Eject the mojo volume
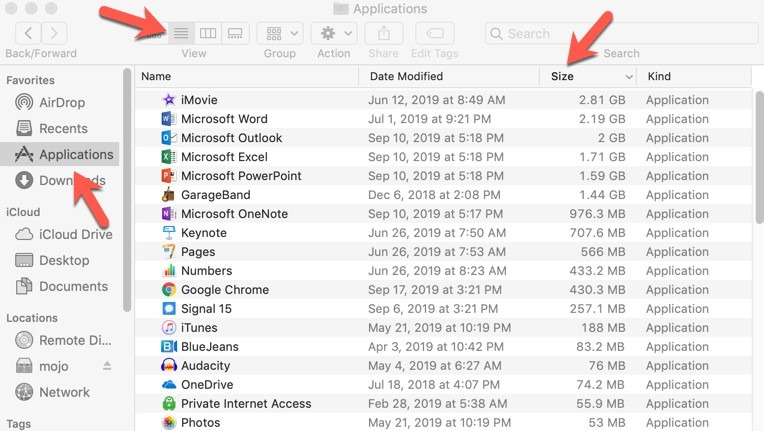 click(x=107, y=366)
